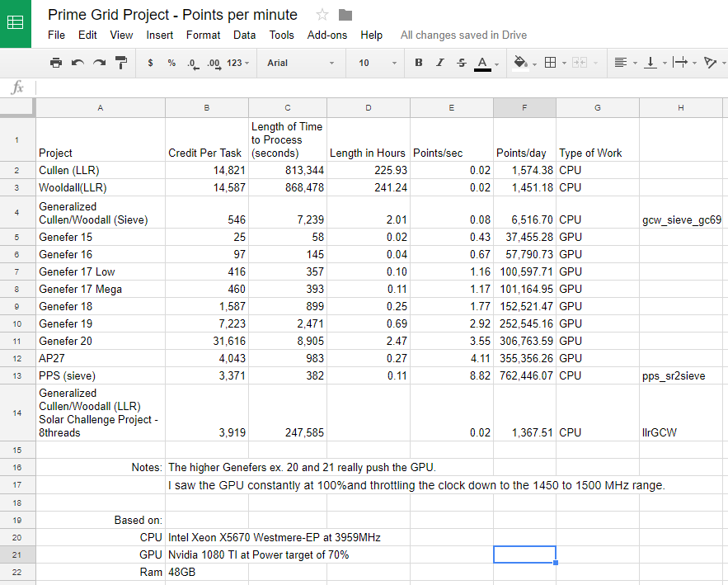The width and height of the screenshot is (728, 585).
Task: Open the font size 10 dropdown
Action: coord(378,63)
